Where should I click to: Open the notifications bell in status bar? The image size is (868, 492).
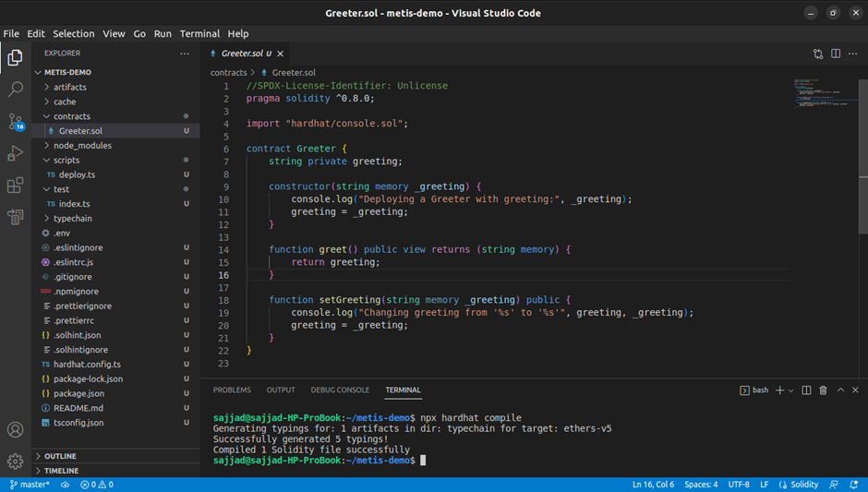[x=853, y=485]
